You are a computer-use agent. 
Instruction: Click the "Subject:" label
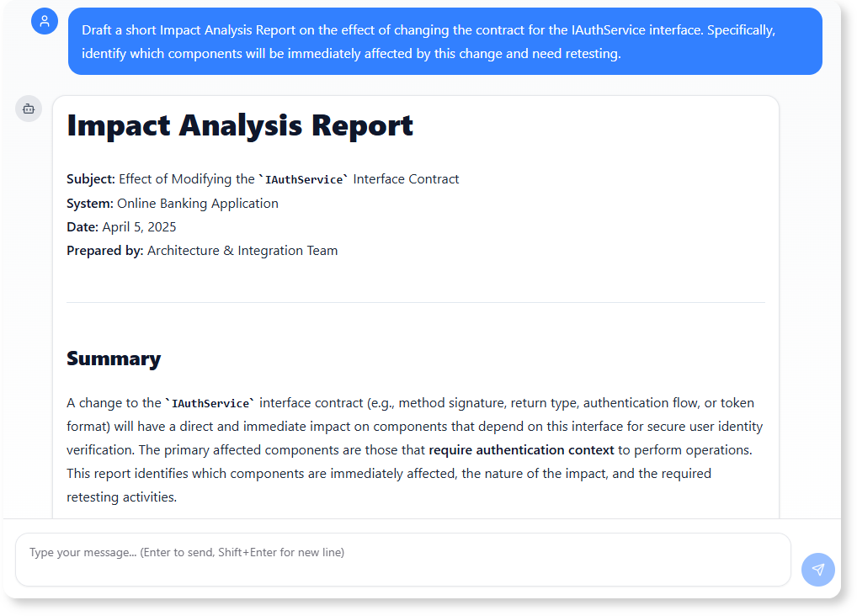tap(89, 178)
